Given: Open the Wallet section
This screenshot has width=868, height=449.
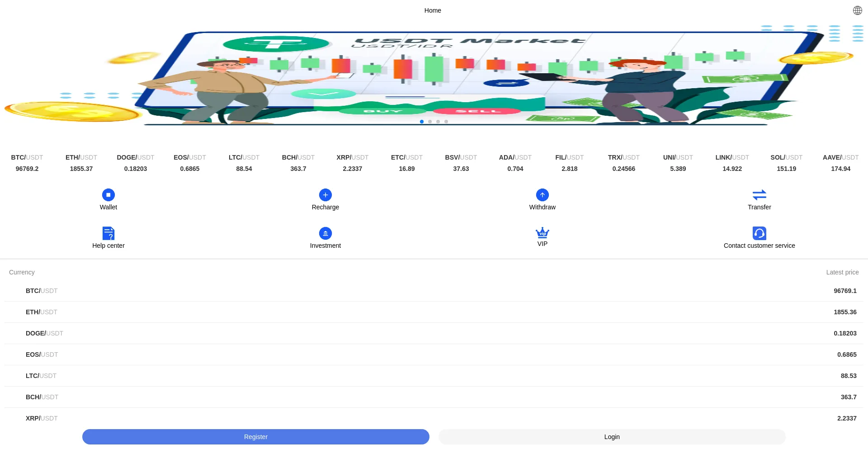Looking at the screenshot, I should click(108, 199).
